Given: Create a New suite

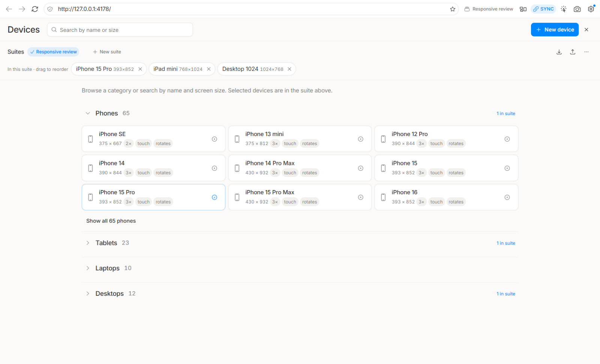Looking at the screenshot, I should coord(107,52).
